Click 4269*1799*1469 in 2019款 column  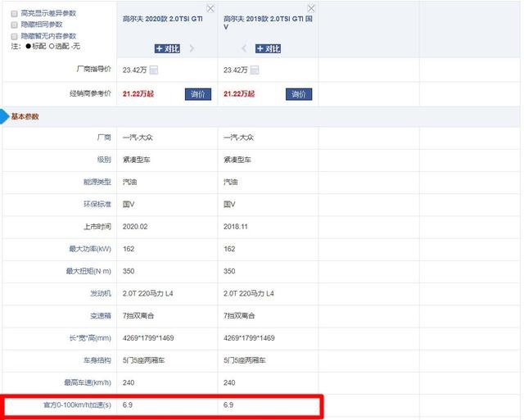coord(249,338)
